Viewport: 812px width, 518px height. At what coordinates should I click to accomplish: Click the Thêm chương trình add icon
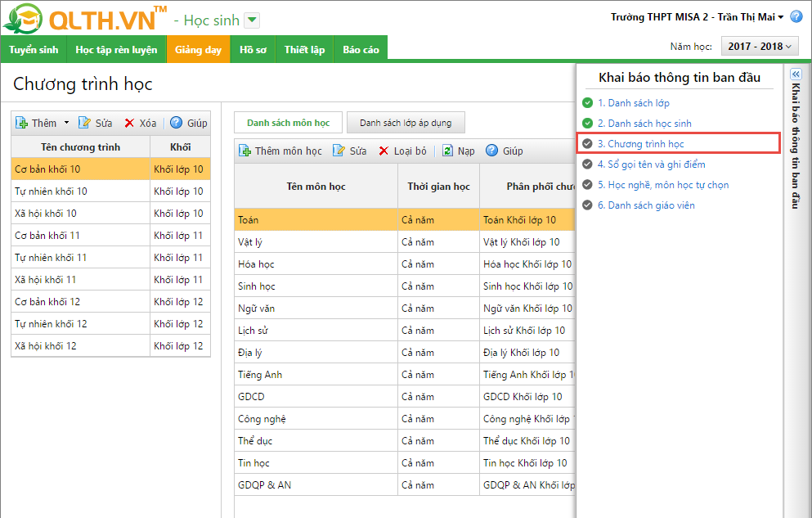pyautogui.click(x=22, y=123)
